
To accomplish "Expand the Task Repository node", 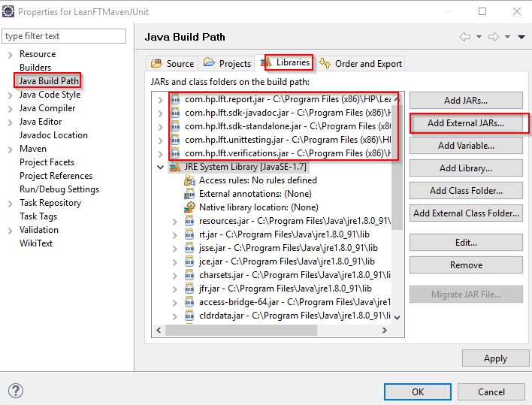I will (11, 204).
